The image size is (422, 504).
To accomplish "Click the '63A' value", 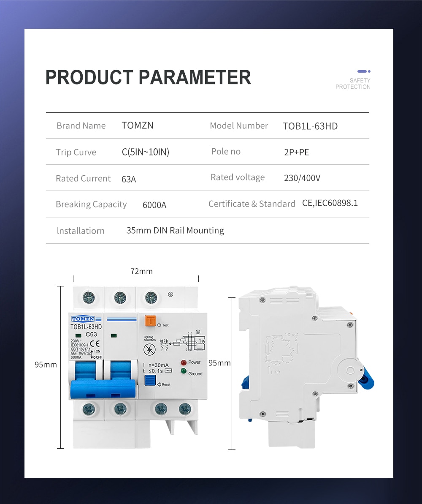I will click(x=129, y=179).
